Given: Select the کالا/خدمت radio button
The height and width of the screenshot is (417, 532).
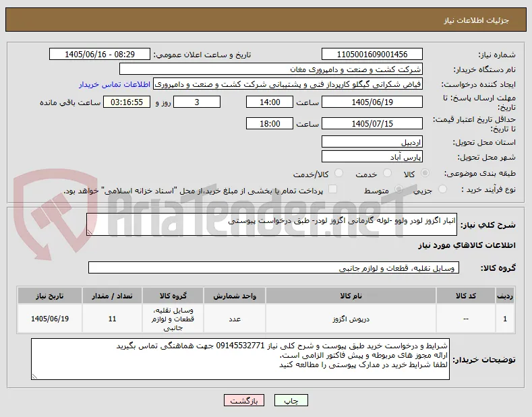Looking at the screenshot, I should (x=338, y=173).
